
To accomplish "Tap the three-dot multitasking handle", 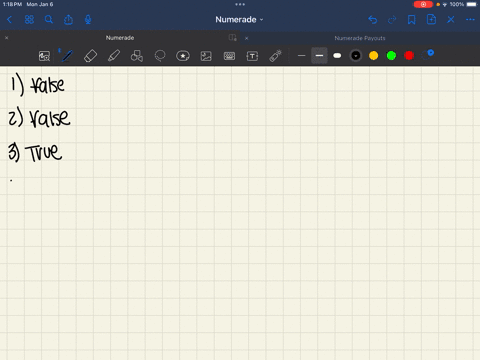I will [240, 4].
